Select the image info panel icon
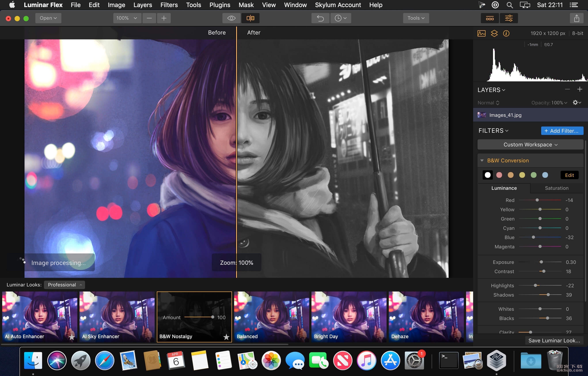 click(506, 33)
